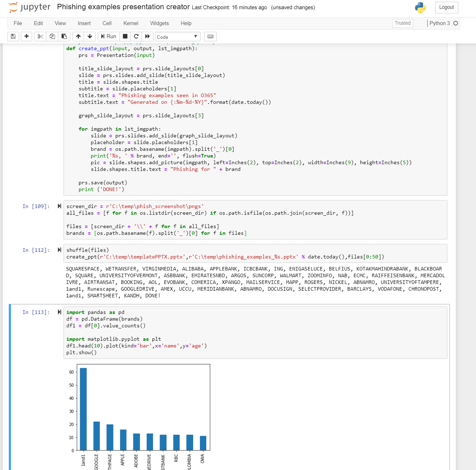Image resolution: width=476 pixels, height=470 pixels.
Task: Select the In [109] prompt label
Action: pos(36,206)
